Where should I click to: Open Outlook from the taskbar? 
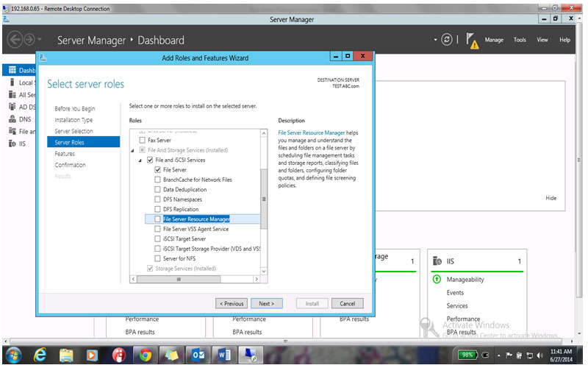[x=198, y=355]
